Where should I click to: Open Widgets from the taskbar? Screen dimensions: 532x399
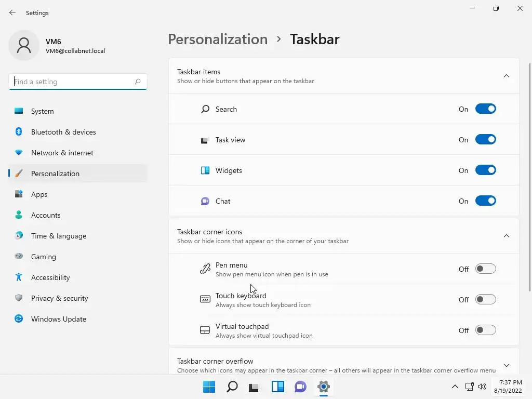(x=278, y=387)
